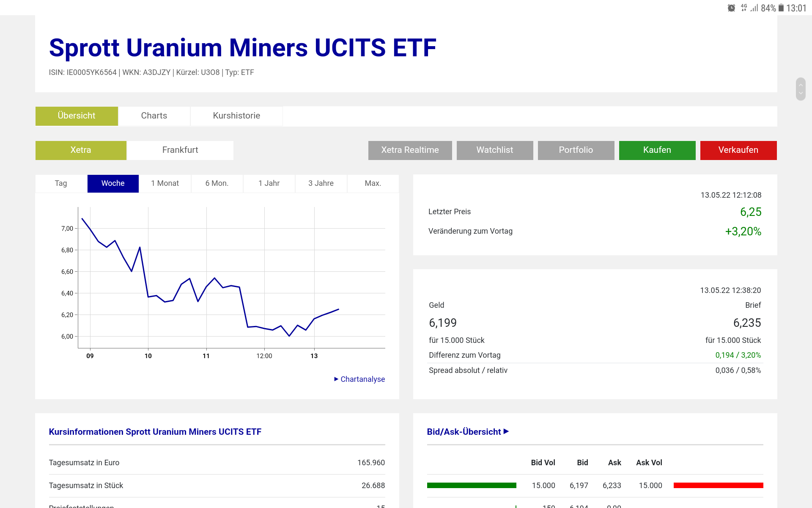Select the Xetra exchange toggle

(81, 150)
